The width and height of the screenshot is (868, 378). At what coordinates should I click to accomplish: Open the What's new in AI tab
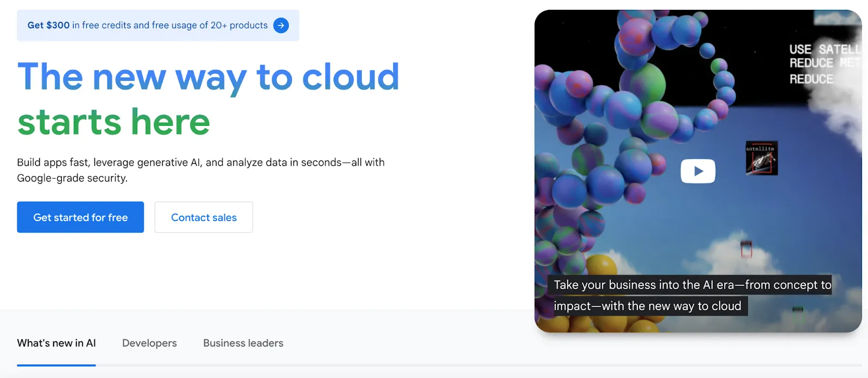56,343
